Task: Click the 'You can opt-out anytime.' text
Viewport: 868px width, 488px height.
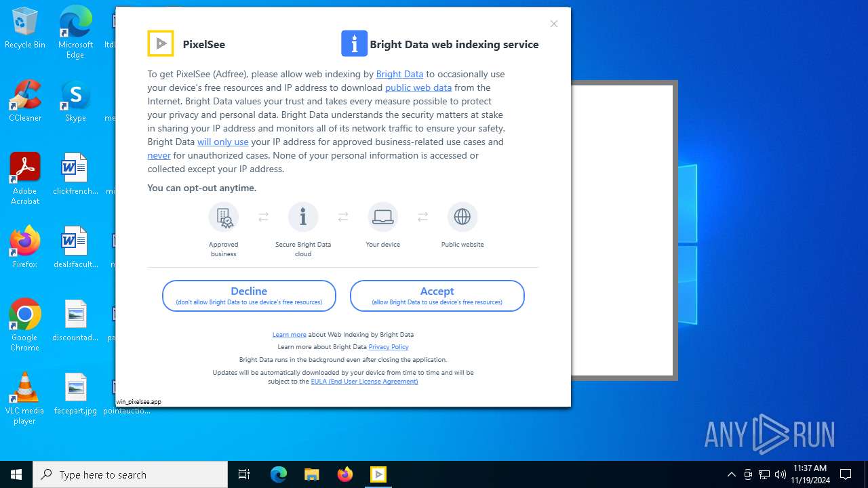Action: pos(202,188)
